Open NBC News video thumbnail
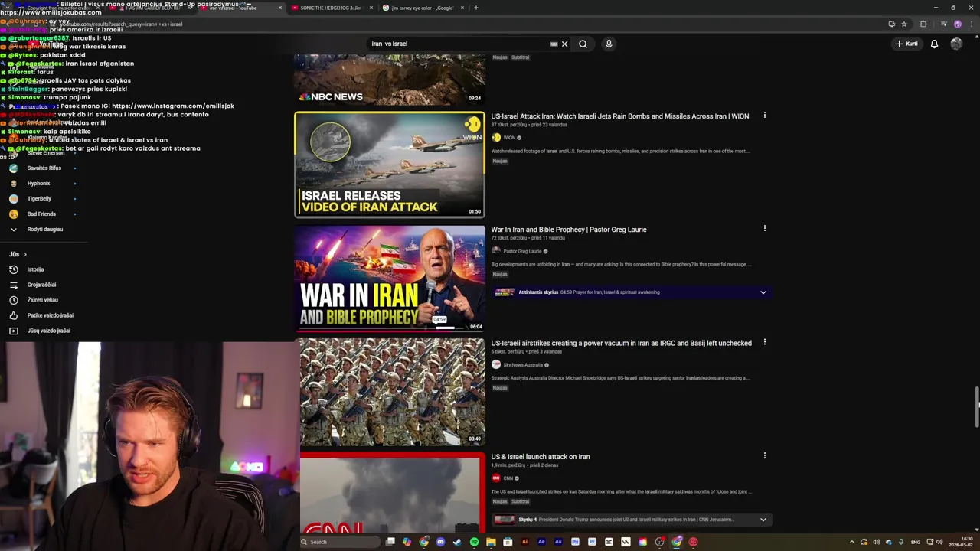 coord(390,79)
